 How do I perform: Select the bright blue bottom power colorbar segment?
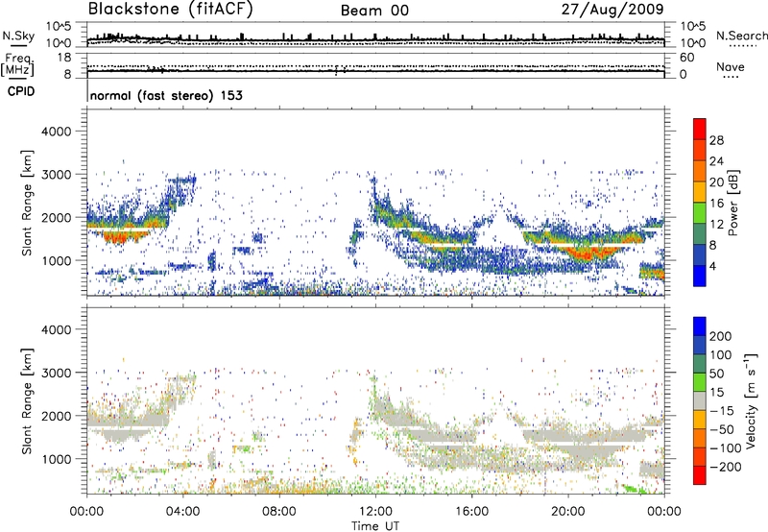tap(700, 276)
